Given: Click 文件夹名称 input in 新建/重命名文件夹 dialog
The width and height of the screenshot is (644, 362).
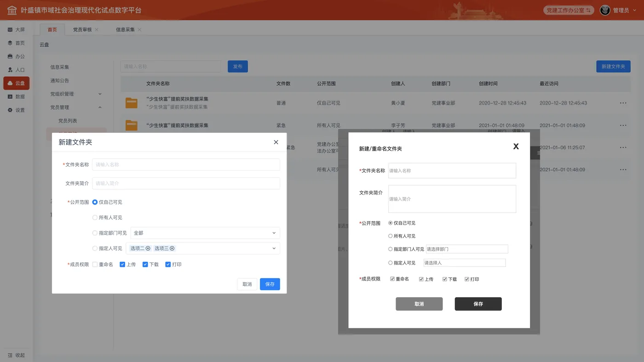Looking at the screenshot, I should click(452, 170).
